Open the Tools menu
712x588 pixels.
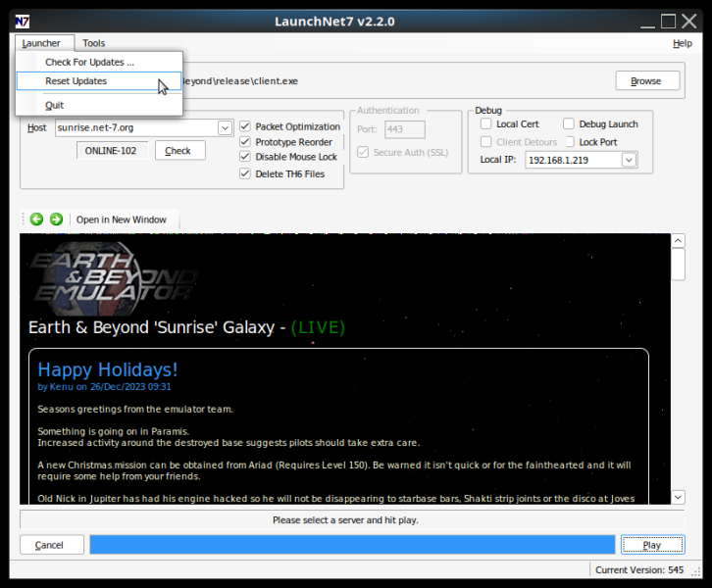point(93,43)
